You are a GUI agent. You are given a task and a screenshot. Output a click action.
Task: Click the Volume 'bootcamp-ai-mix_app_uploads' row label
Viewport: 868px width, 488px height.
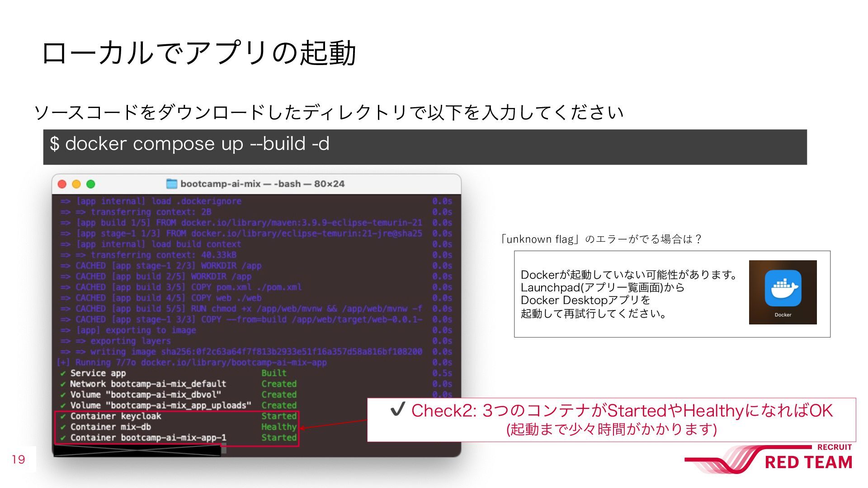(x=161, y=406)
